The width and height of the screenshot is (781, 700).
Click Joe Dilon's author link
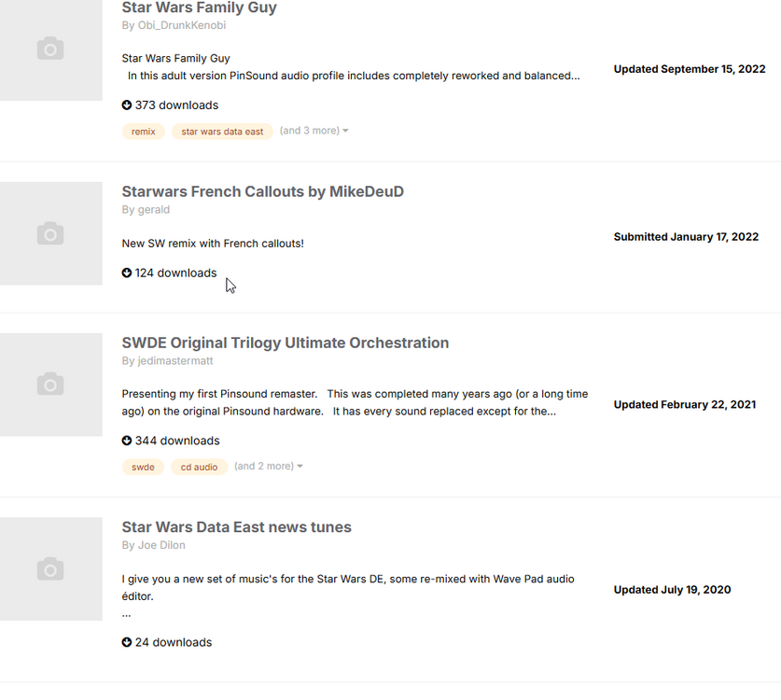coord(161,544)
